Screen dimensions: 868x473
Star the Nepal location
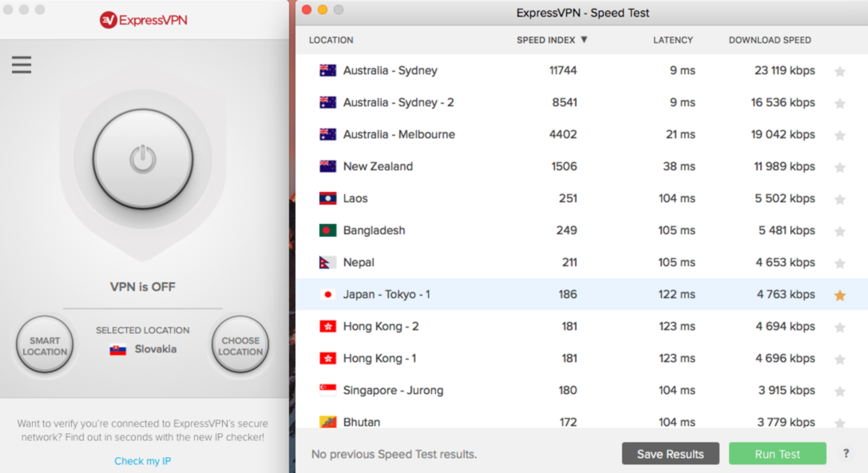[840, 263]
